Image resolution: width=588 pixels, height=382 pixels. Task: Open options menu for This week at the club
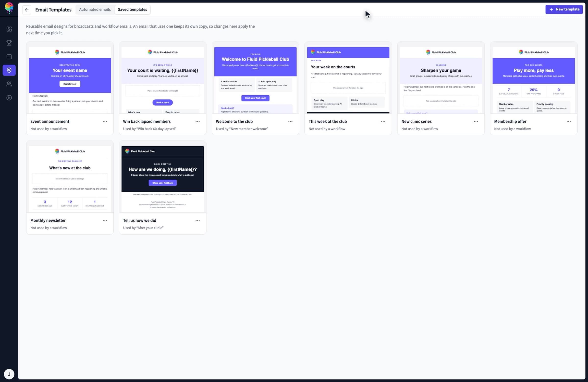coord(383,121)
